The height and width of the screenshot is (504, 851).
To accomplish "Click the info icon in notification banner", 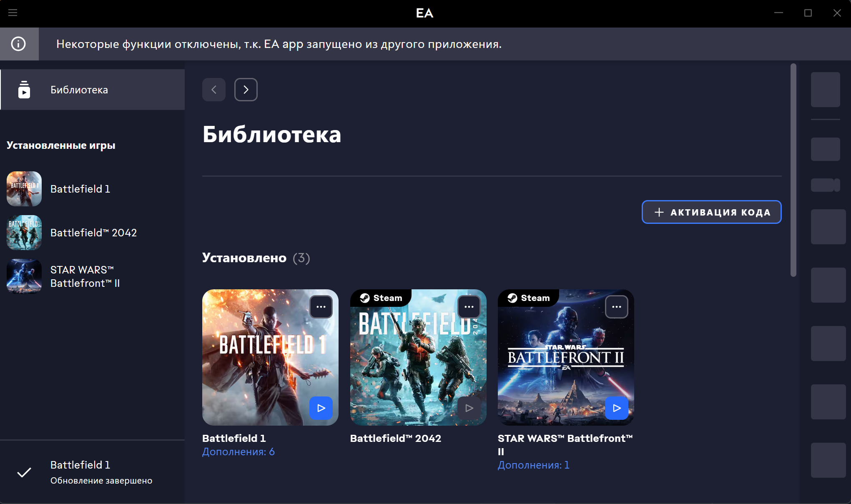I will [18, 44].
